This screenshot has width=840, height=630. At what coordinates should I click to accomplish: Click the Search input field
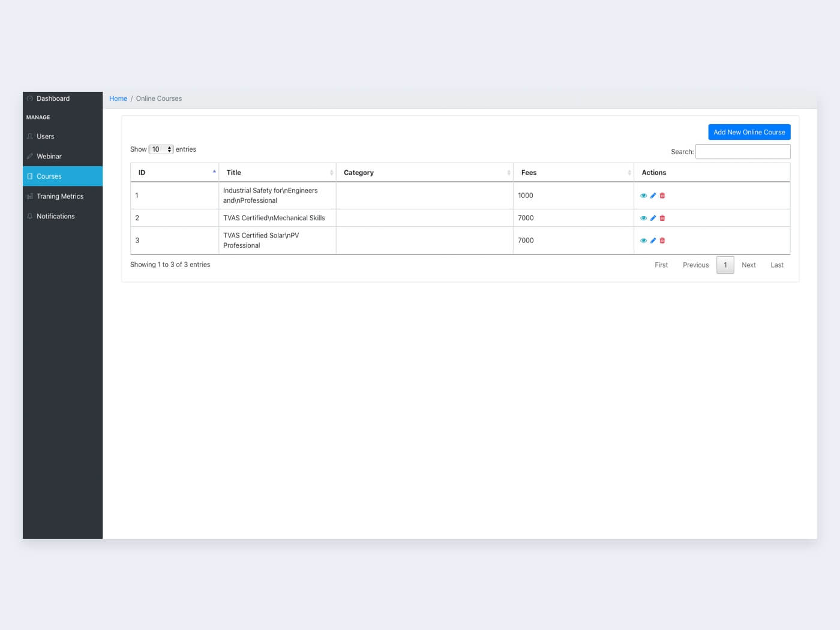click(x=742, y=152)
